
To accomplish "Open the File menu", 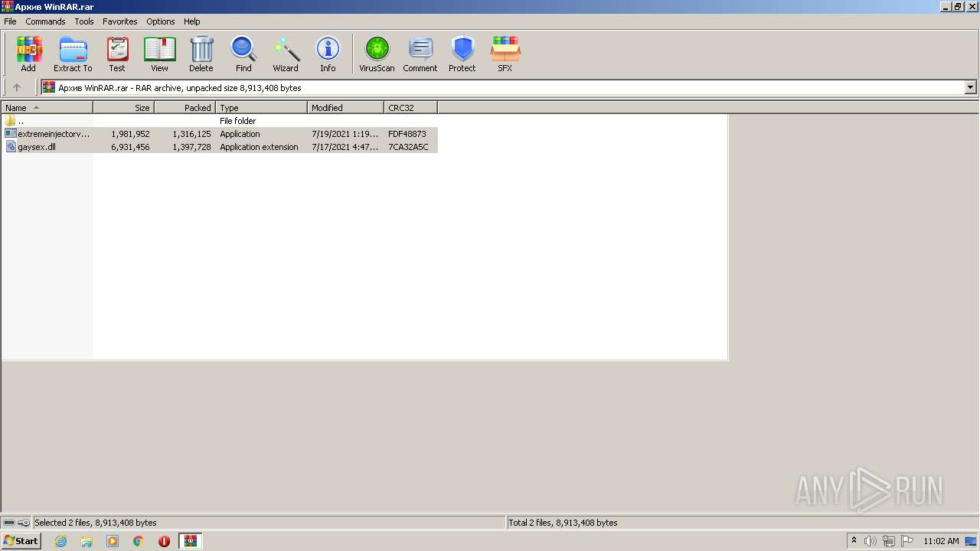I will [x=10, y=21].
